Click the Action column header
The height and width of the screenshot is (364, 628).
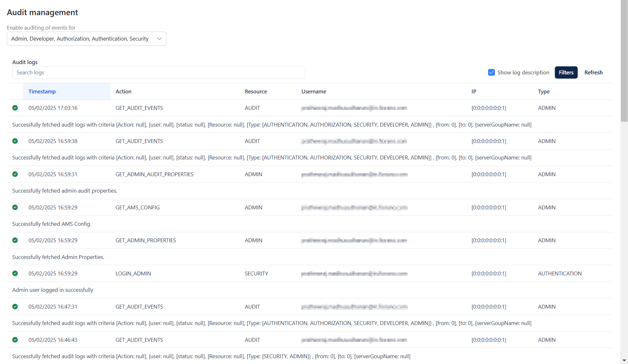tap(123, 91)
